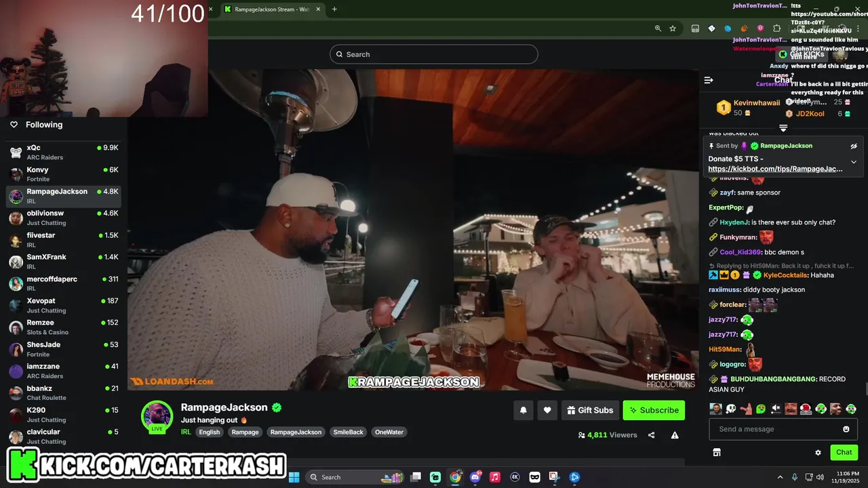Open iamzzane channel from sidebar
Image resolution: width=868 pixels, height=488 pixels.
point(64,371)
